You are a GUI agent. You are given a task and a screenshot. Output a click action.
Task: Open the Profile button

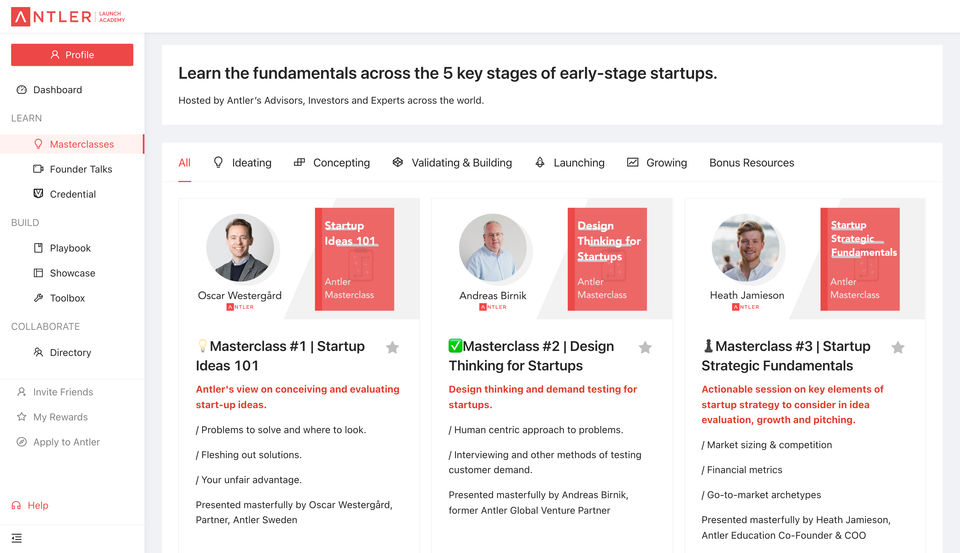click(72, 55)
